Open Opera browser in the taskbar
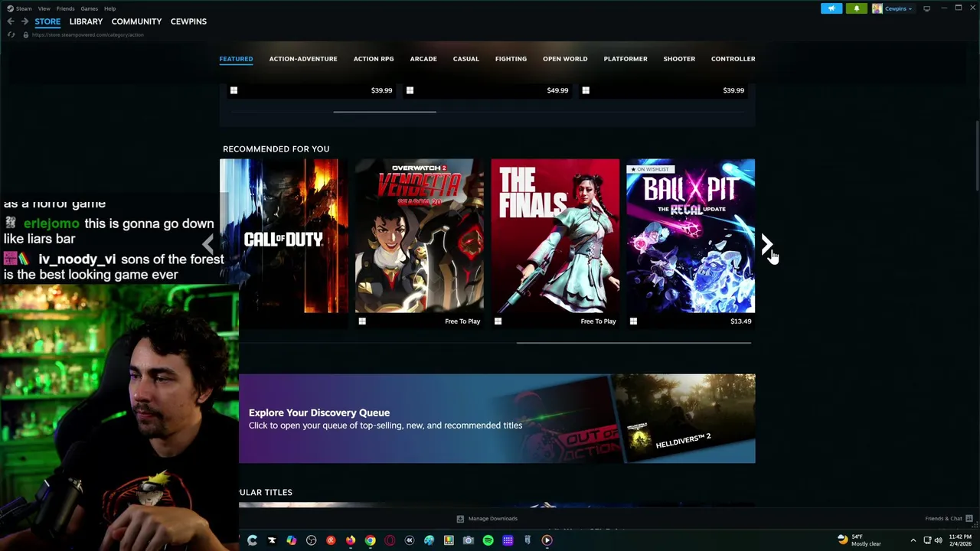The height and width of the screenshot is (551, 980). click(x=390, y=540)
